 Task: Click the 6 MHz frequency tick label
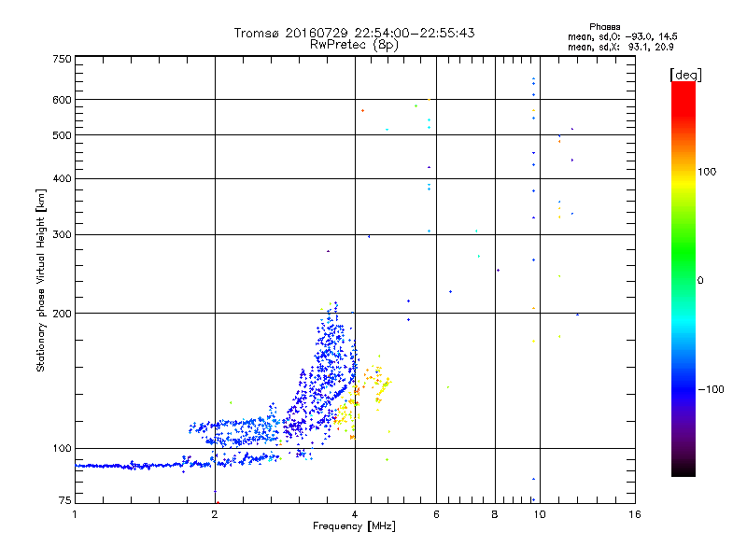tap(436, 514)
